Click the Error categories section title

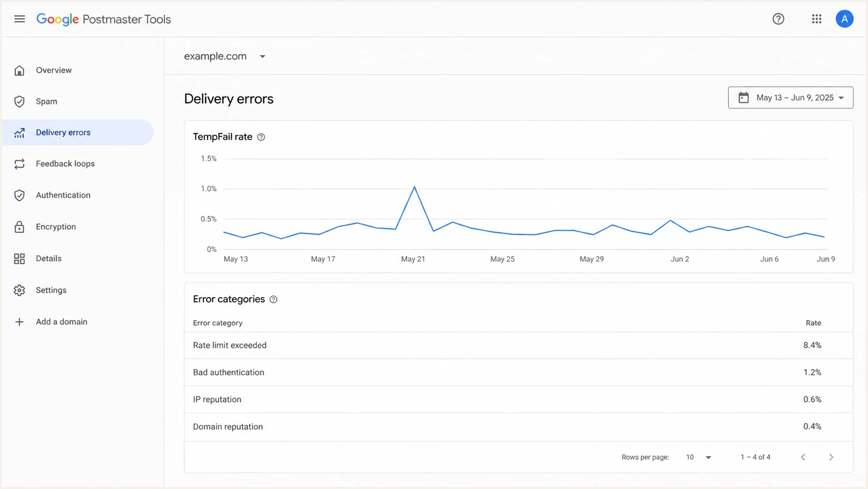tap(229, 299)
